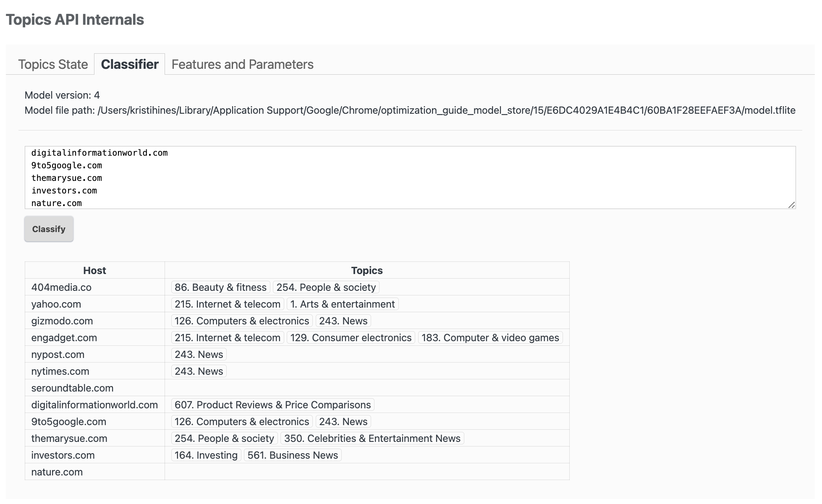Select the yahoo.com host cell
822x504 pixels.
94,304
